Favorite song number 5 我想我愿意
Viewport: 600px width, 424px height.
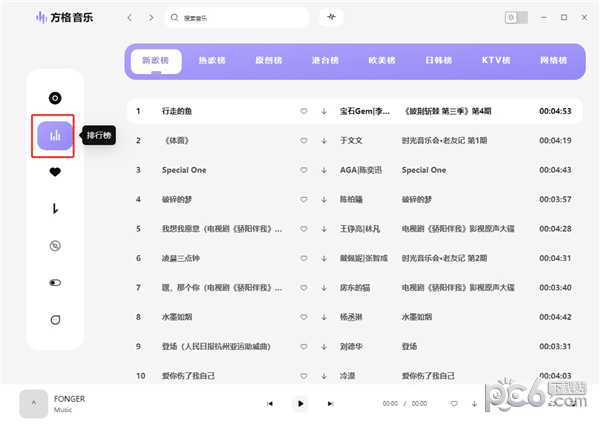click(303, 229)
